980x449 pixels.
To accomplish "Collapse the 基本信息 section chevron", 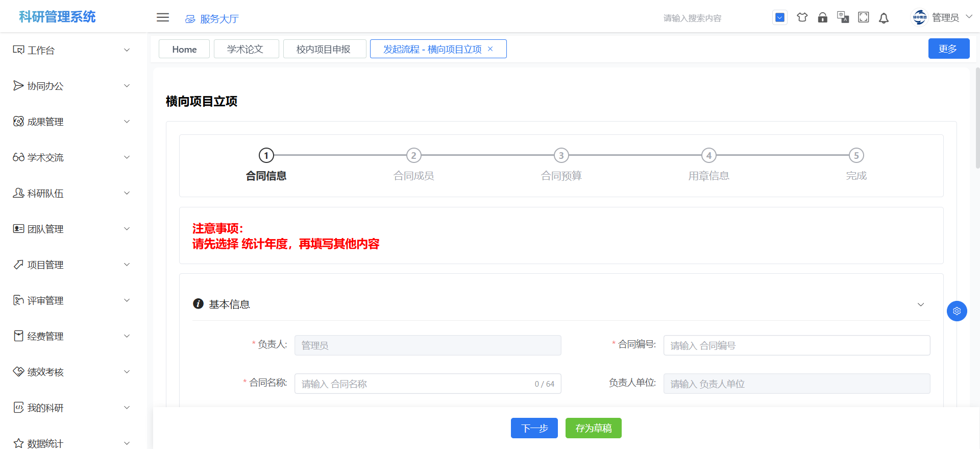I will click(920, 304).
